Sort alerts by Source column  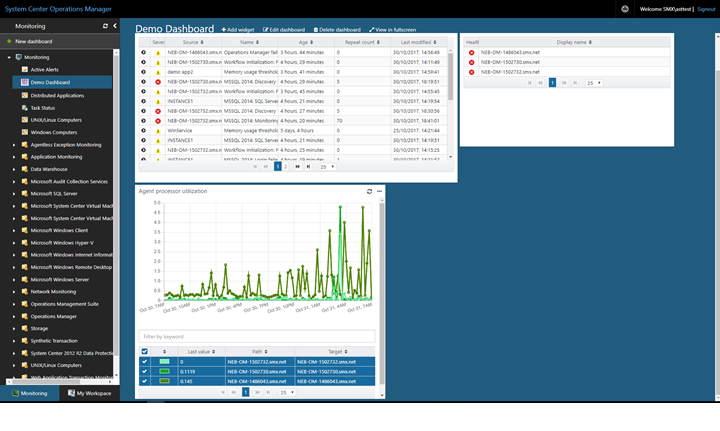[x=193, y=42]
